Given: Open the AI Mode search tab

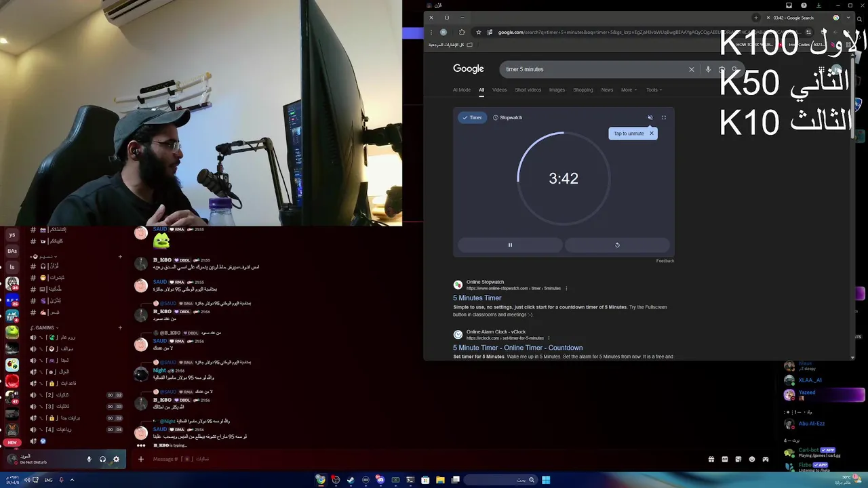Looking at the screenshot, I should [x=462, y=90].
